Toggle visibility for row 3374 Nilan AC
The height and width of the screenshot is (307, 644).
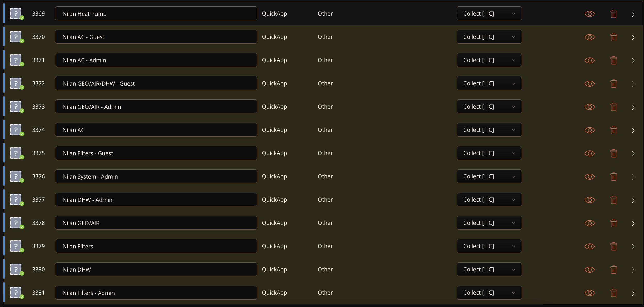590,130
